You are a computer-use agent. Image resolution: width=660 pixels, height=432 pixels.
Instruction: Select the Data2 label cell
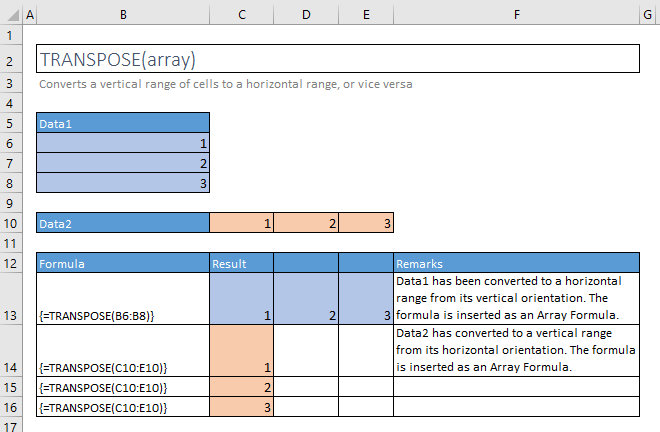click(x=123, y=223)
